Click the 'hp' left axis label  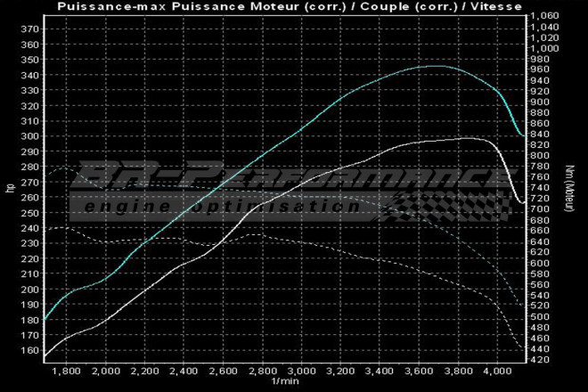coord(10,187)
